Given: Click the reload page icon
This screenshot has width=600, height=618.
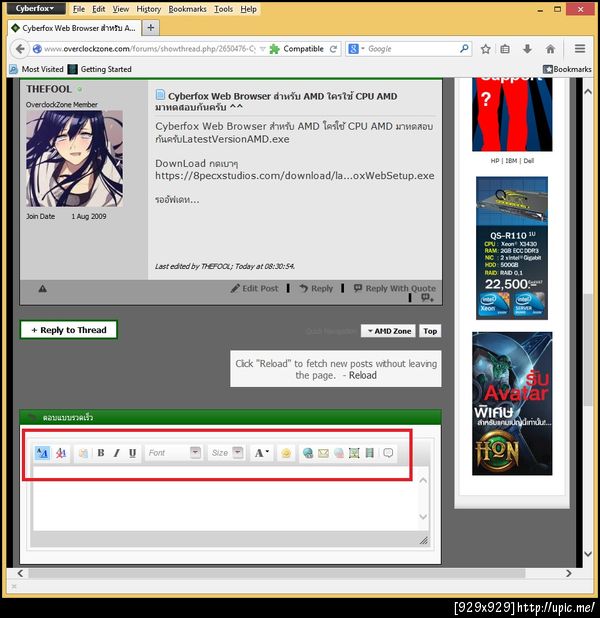Looking at the screenshot, I should 334,49.
